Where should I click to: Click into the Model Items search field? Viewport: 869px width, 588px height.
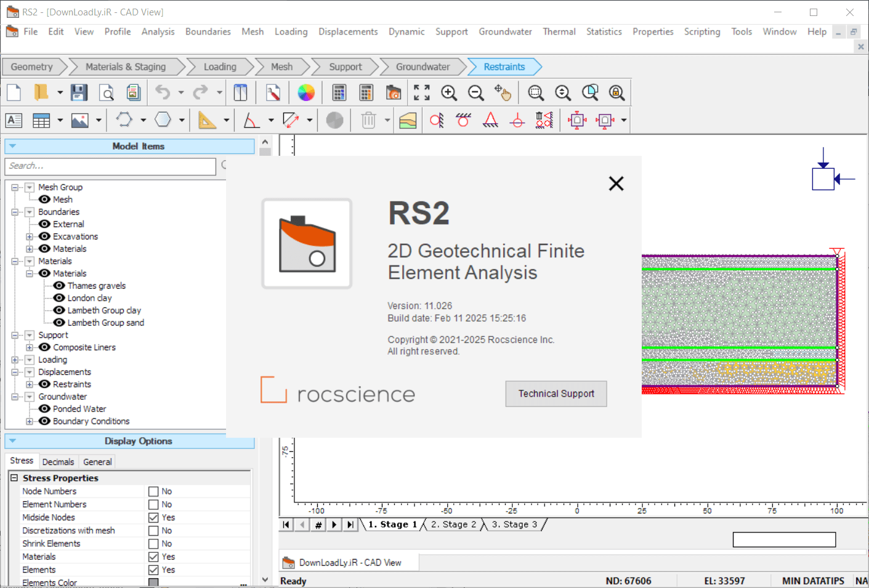111,166
